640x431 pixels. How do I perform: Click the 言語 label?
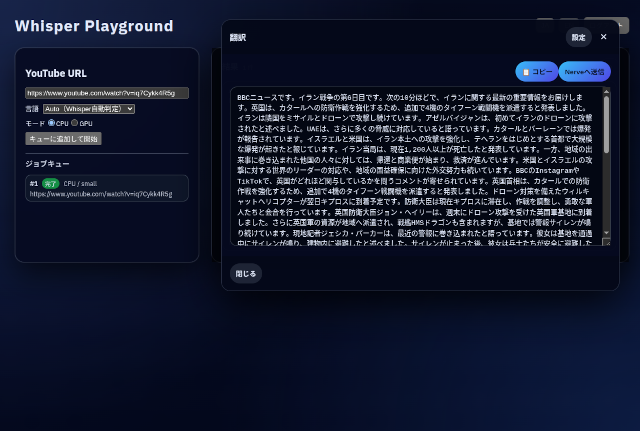point(32,108)
